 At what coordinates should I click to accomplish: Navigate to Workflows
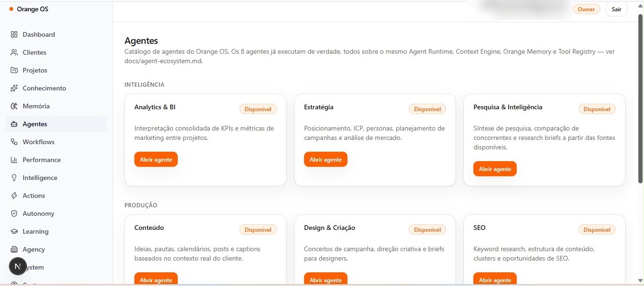point(56,142)
